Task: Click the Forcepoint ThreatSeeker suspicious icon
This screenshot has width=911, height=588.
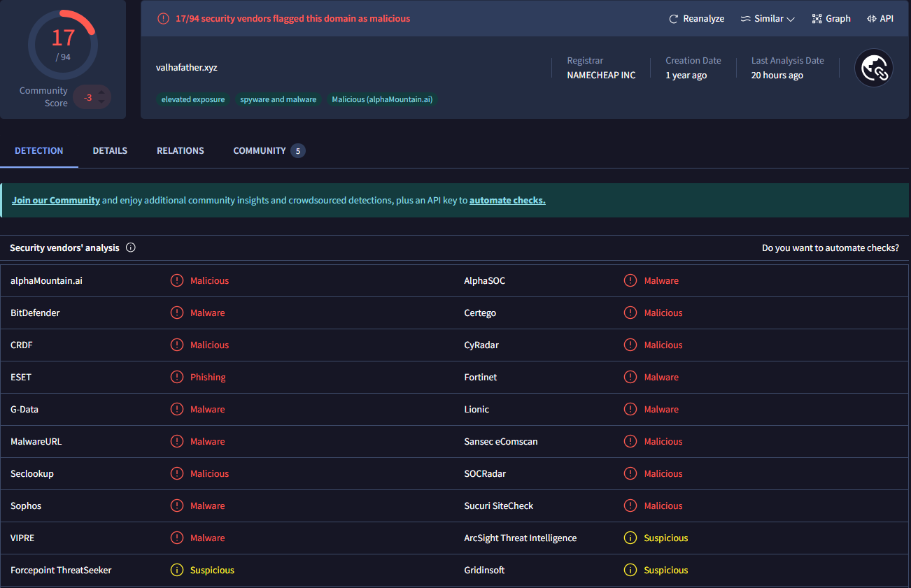Action: tap(177, 570)
